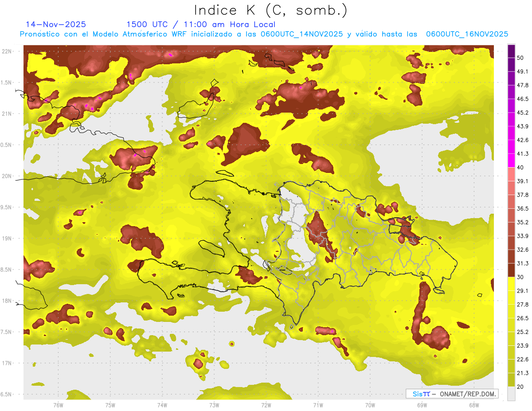The image size is (532, 411).
Task: Click the legend value '21.3'
Action: pos(523,373)
